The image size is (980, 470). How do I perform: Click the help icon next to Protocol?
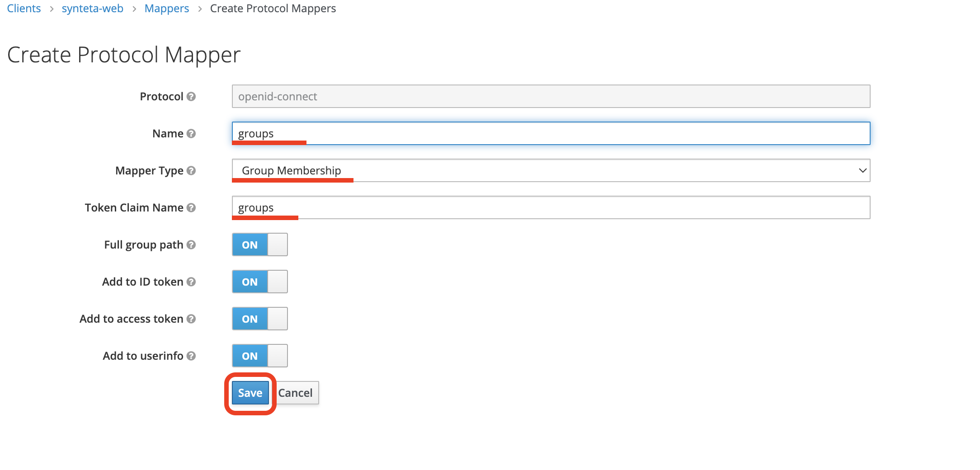tap(191, 97)
